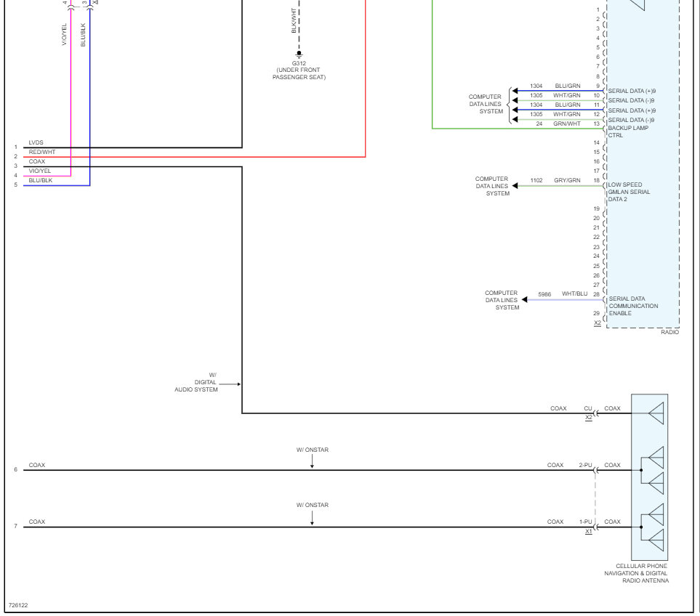
Task: Select the CU connector label
Action: 588,408
